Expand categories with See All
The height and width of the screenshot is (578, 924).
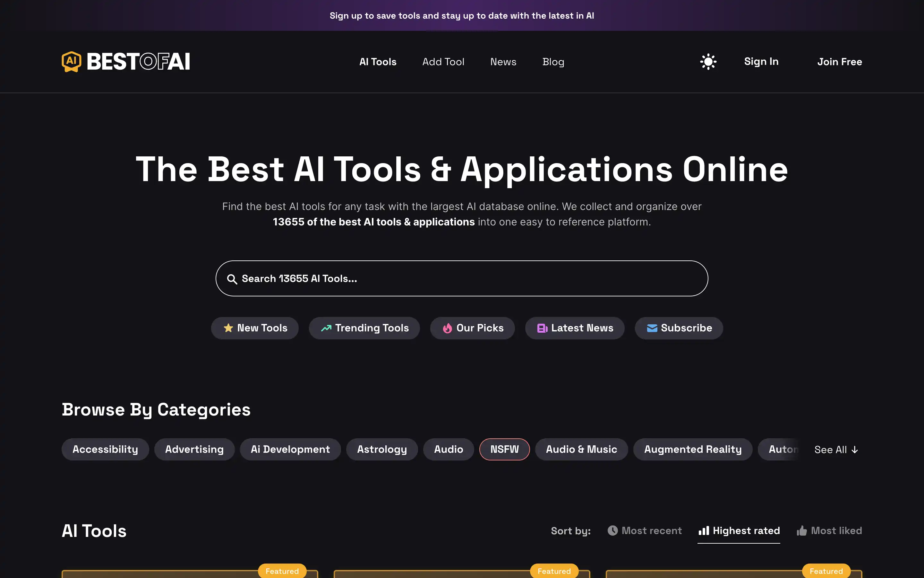tap(836, 450)
